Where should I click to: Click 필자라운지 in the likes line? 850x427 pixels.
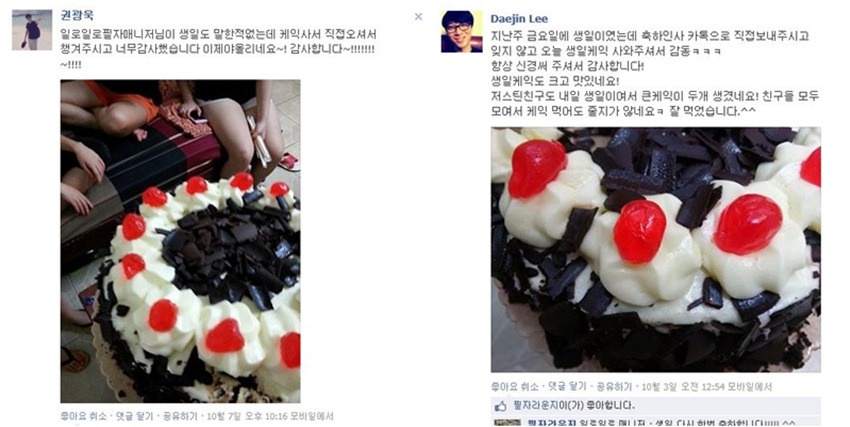537,405
